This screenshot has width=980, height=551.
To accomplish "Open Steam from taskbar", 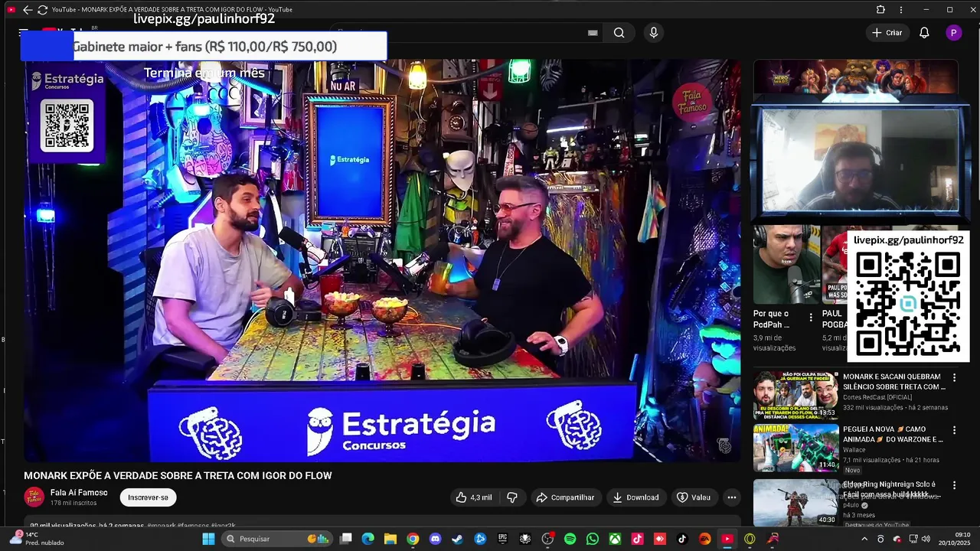I will point(458,539).
